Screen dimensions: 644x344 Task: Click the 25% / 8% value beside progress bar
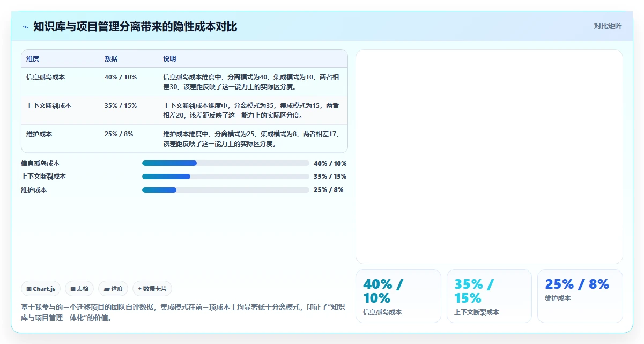(329, 190)
